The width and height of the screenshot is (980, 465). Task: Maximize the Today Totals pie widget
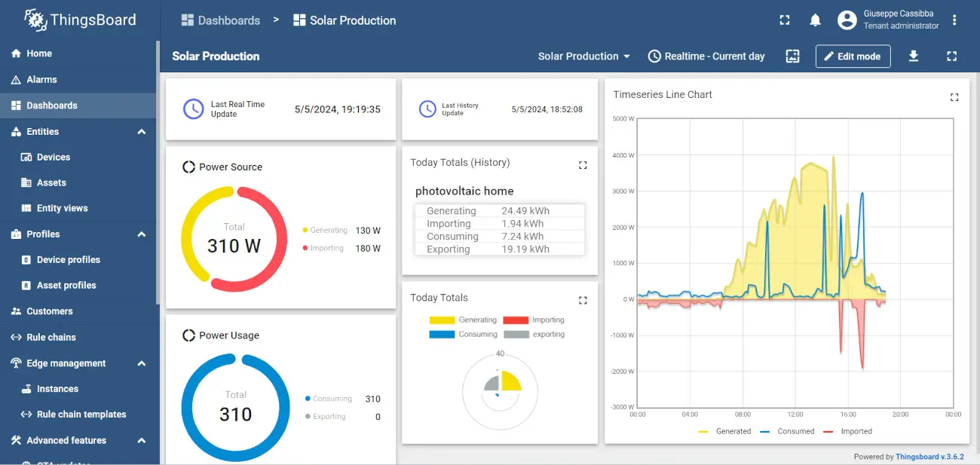pyautogui.click(x=583, y=300)
